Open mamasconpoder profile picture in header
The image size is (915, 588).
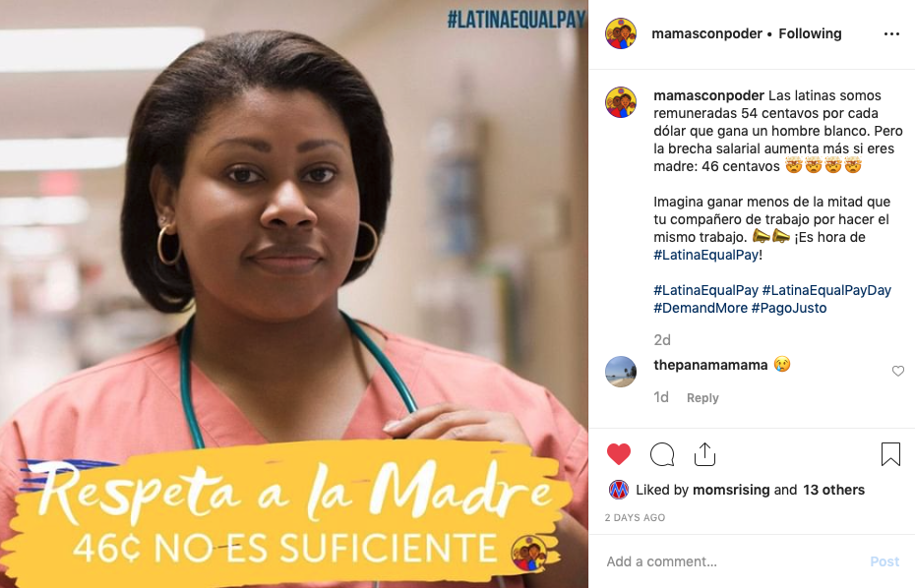621,33
